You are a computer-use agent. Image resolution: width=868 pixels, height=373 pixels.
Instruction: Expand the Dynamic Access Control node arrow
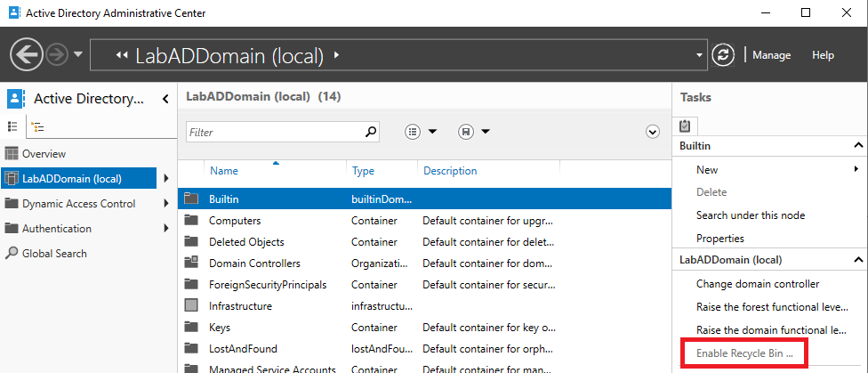pos(166,204)
